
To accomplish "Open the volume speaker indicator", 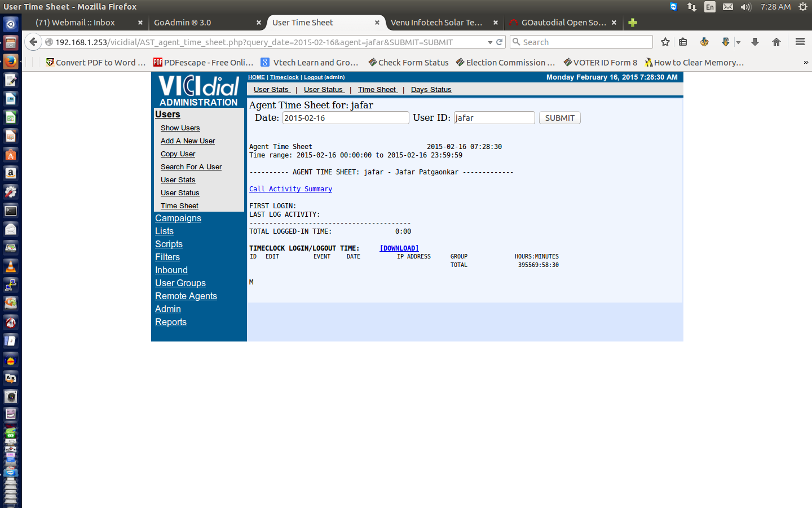I will [x=746, y=7].
